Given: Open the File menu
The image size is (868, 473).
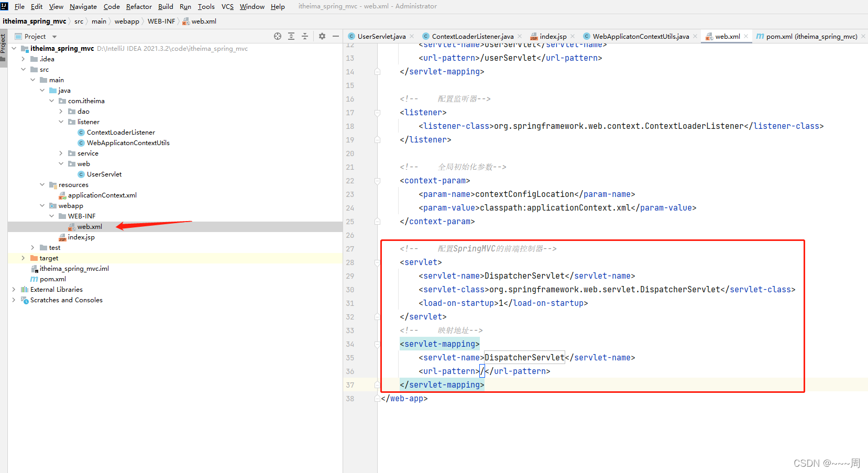Looking at the screenshot, I should (19, 6).
